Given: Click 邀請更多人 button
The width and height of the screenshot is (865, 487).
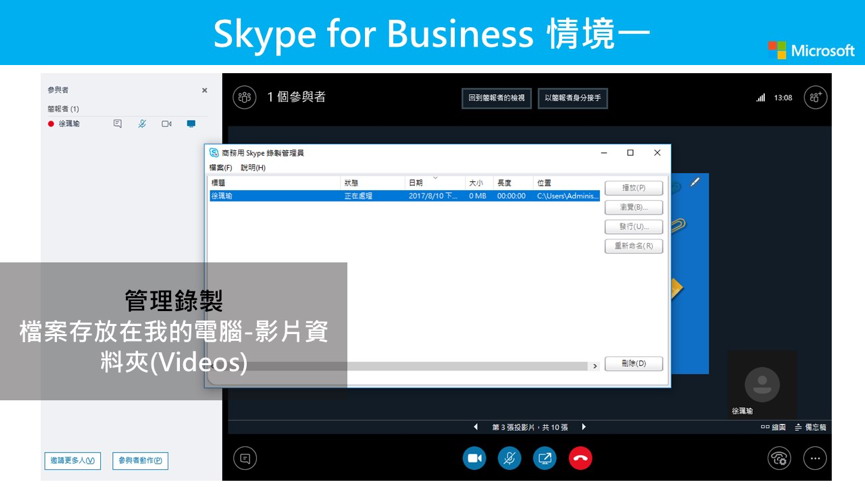Looking at the screenshot, I should [x=72, y=461].
